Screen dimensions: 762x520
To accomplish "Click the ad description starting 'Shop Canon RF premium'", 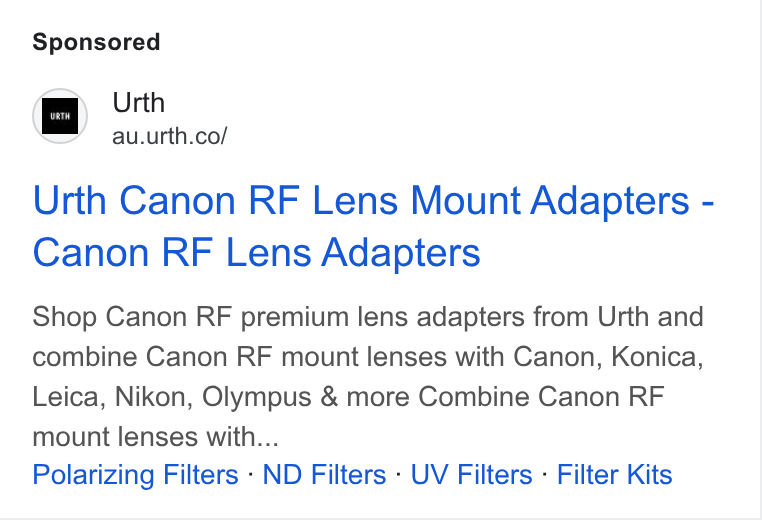I will click(x=368, y=376).
